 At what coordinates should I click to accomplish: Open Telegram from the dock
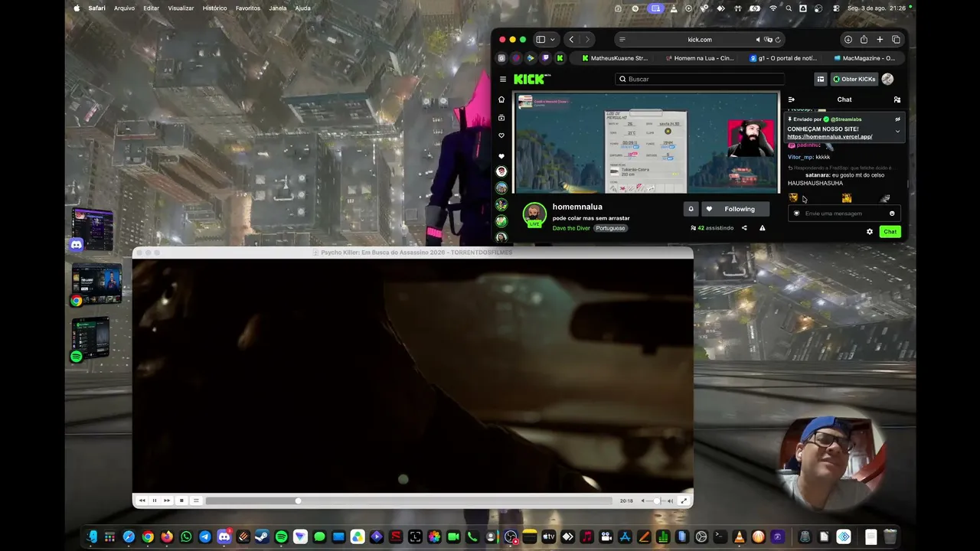[x=205, y=536]
